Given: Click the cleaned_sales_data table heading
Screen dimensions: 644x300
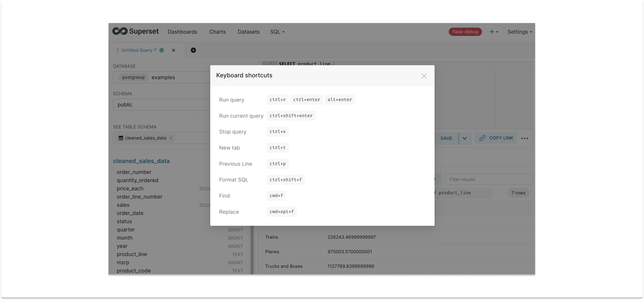Looking at the screenshot, I should [141, 161].
